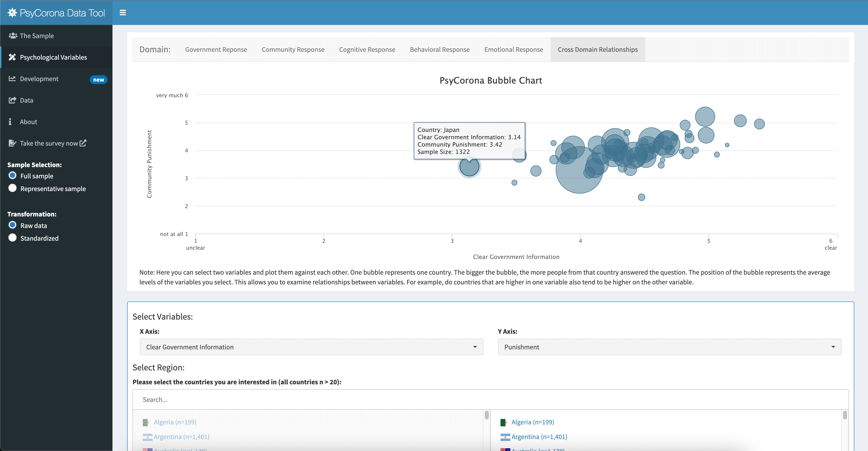Open The Sample sidebar item

(x=56, y=35)
